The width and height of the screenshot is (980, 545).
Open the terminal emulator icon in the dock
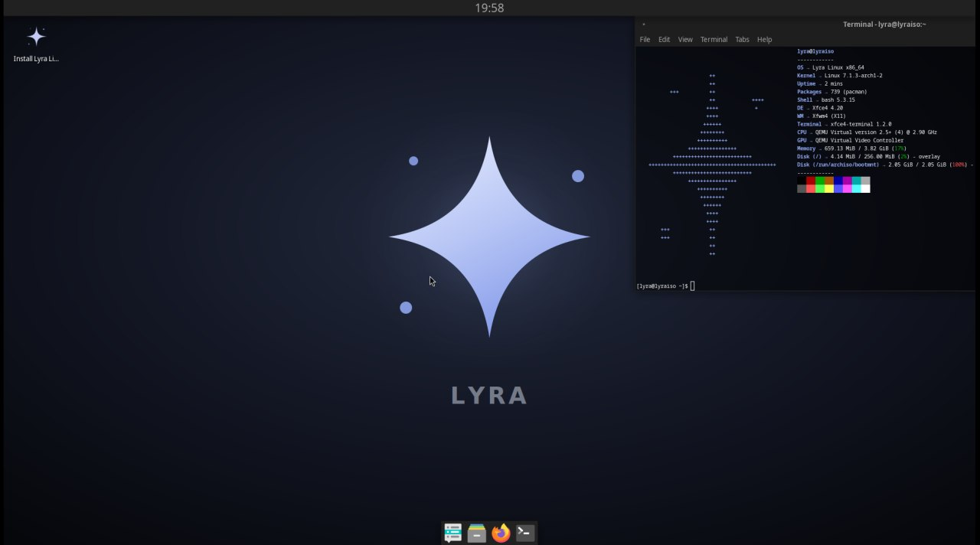[x=525, y=533]
